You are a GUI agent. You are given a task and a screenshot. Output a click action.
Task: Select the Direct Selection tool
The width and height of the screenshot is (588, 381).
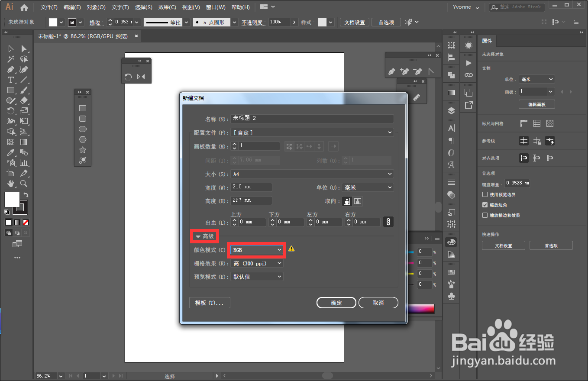tap(24, 48)
